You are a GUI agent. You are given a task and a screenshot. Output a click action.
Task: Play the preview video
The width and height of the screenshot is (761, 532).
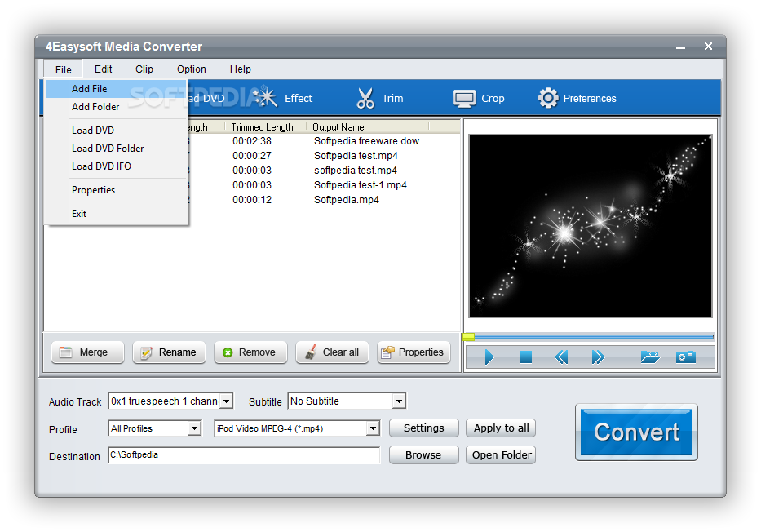coord(489,357)
